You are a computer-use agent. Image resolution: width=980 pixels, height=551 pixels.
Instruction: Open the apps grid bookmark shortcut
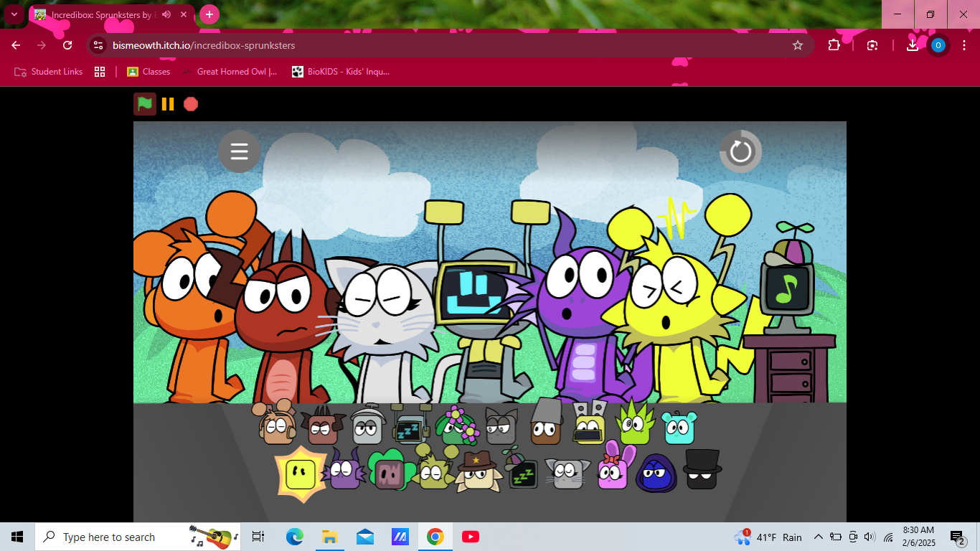(100, 72)
